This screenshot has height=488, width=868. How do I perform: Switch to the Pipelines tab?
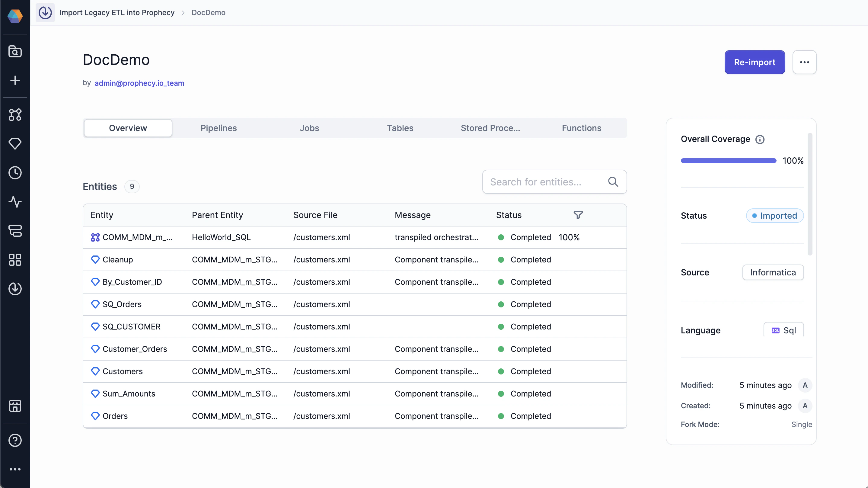[x=218, y=128]
